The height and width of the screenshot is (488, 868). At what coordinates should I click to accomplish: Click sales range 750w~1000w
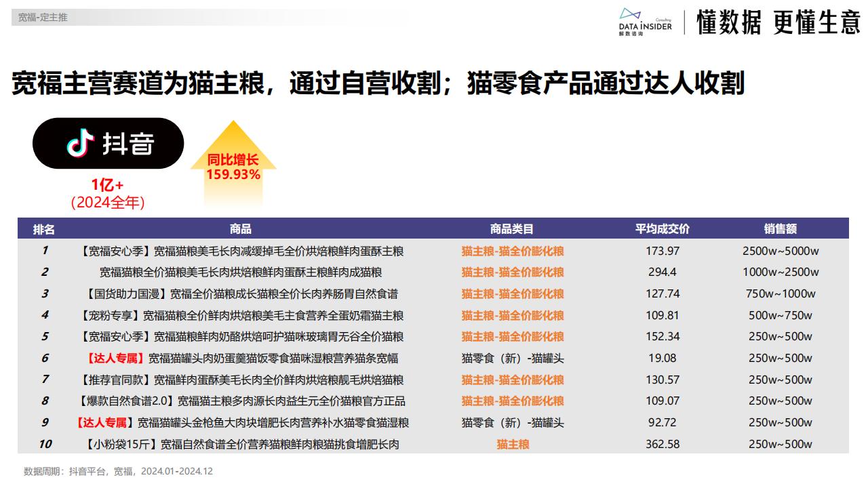pos(781,293)
